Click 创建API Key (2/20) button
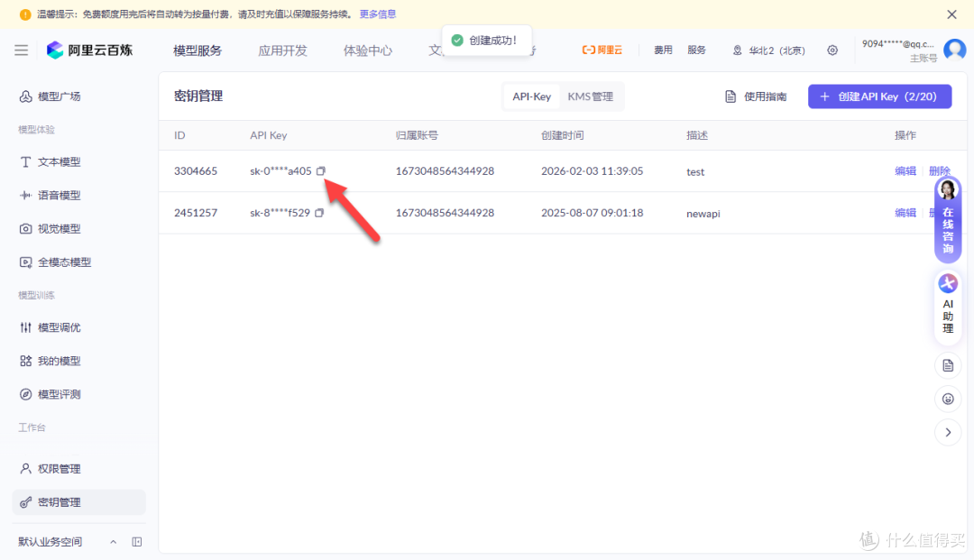 coord(879,96)
